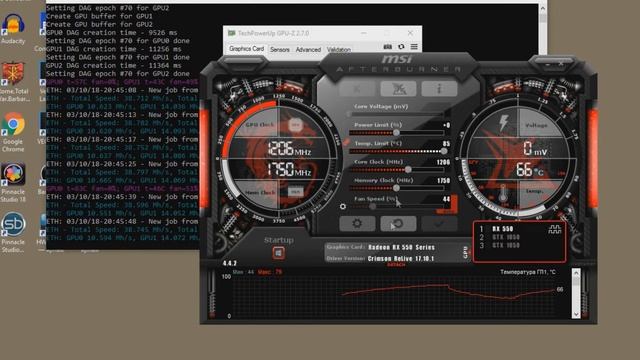Click the Core Clock value field 1206
The height and width of the screenshot is (360, 640).
point(443,162)
